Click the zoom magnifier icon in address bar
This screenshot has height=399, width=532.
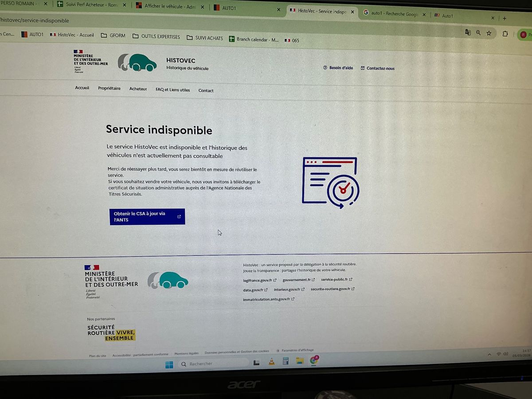tap(478, 33)
